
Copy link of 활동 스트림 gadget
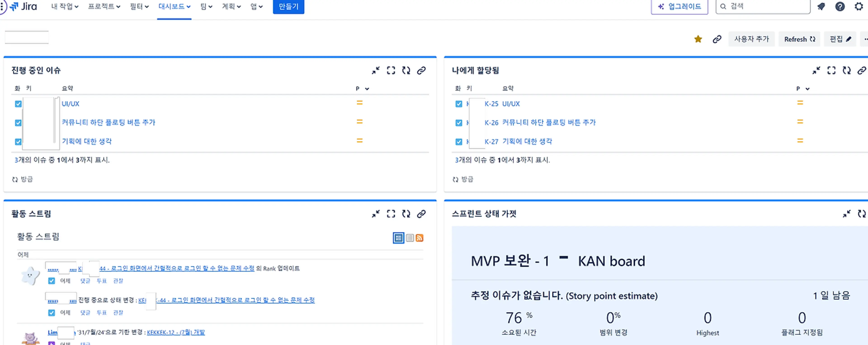click(x=421, y=214)
